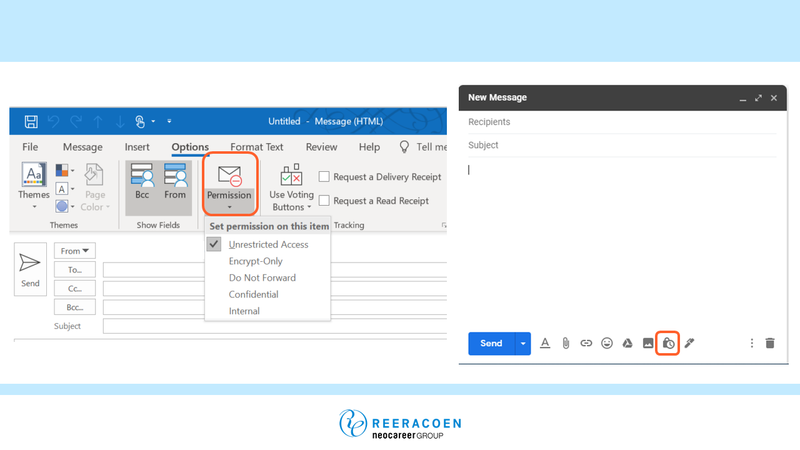Image resolution: width=800 pixels, height=450 pixels.
Task: Click the paperclip attach files icon
Action: (x=565, y=343)
